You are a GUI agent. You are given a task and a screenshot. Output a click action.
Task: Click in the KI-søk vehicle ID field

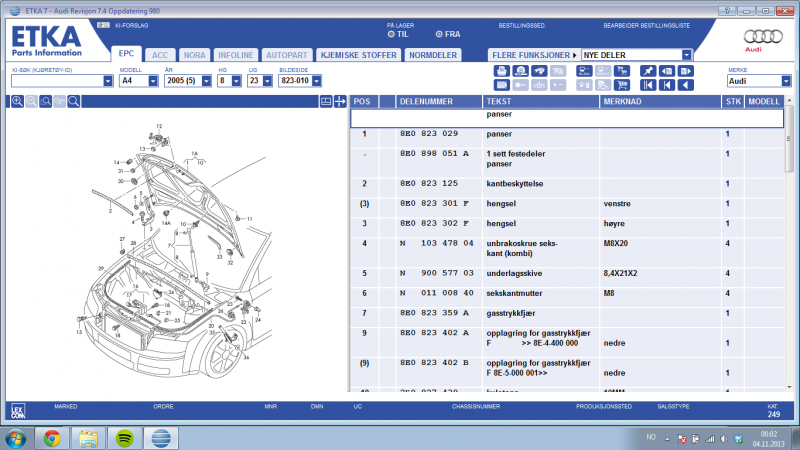click(x=57, y=81)
